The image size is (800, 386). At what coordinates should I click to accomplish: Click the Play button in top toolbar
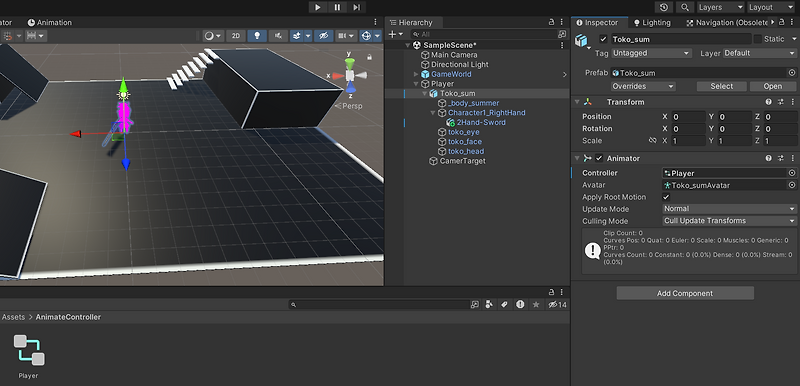point(318,7)
